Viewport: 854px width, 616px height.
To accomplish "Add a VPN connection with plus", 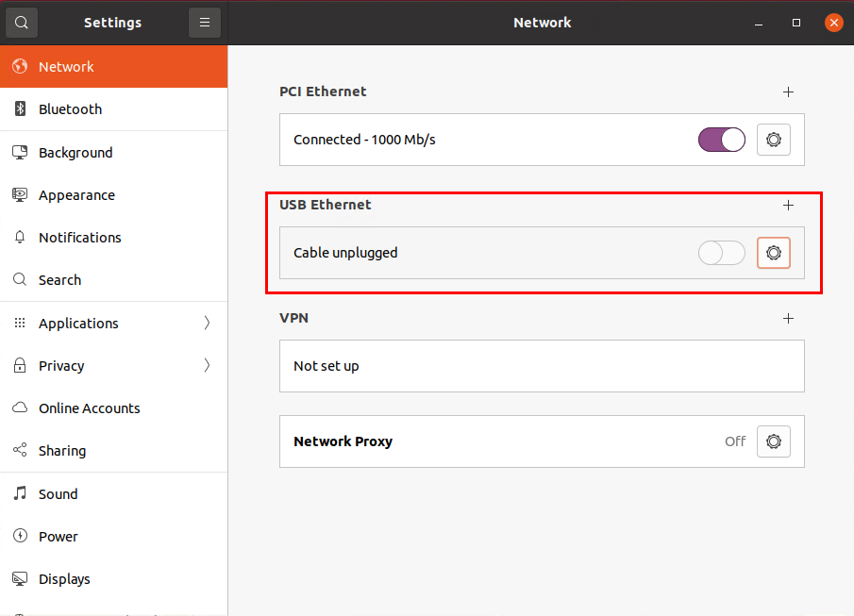I will [x=788, y=319].
